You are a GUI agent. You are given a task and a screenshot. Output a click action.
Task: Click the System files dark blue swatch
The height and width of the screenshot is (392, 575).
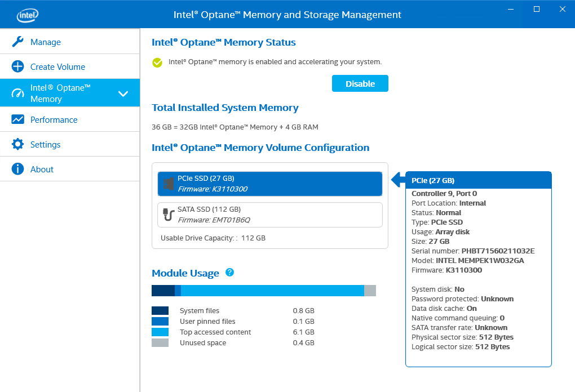pyautogui.click(x=160, y=311)
